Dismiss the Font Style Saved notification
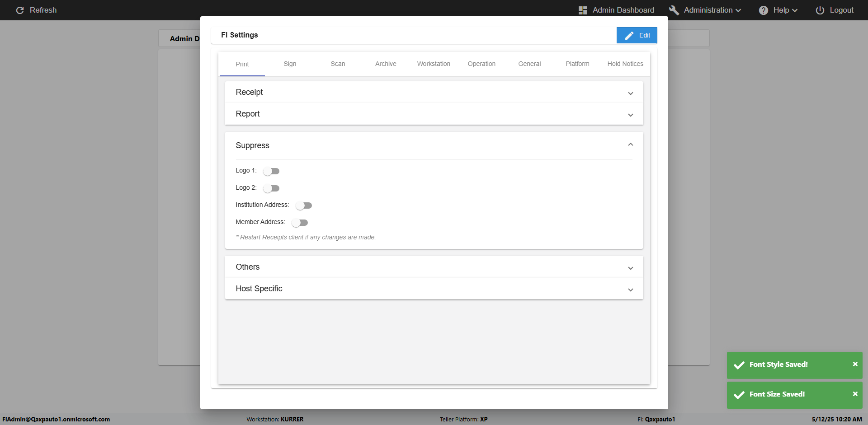 (855, 364)
